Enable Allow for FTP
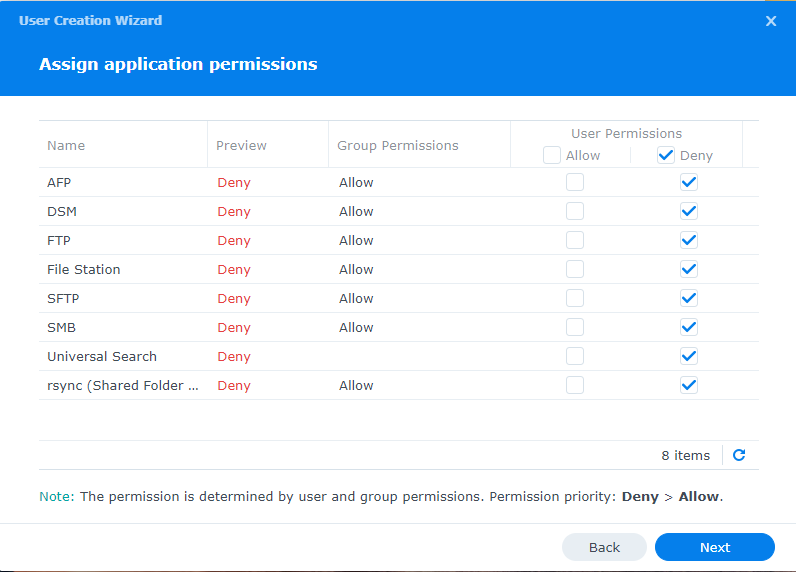Image resolution: width=796 pixels, height=572 pixels. click(x=575, y=240)
